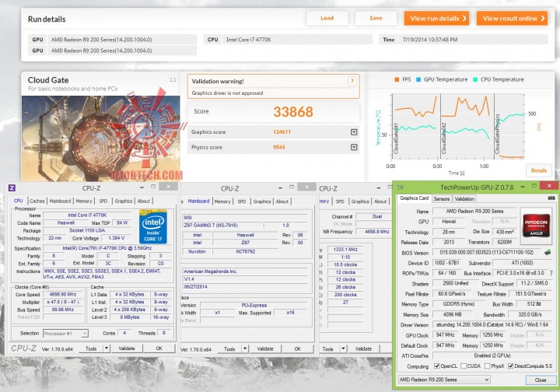Open the validation warning help icon
This screenshot has height=392, width=560.
coord(352,82)
